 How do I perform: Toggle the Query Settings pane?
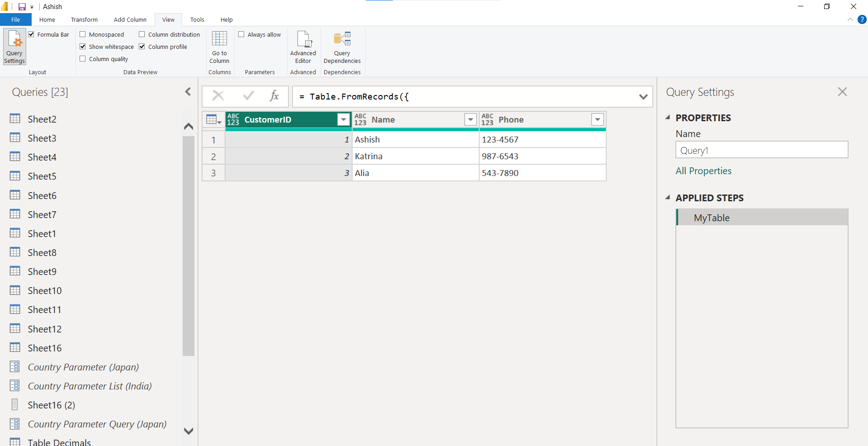14,47
